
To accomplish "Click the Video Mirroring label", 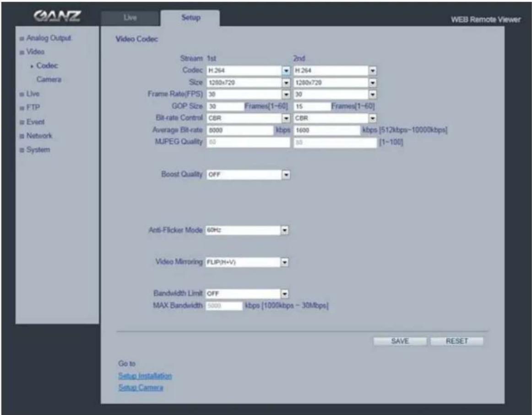I will (179, 262).
